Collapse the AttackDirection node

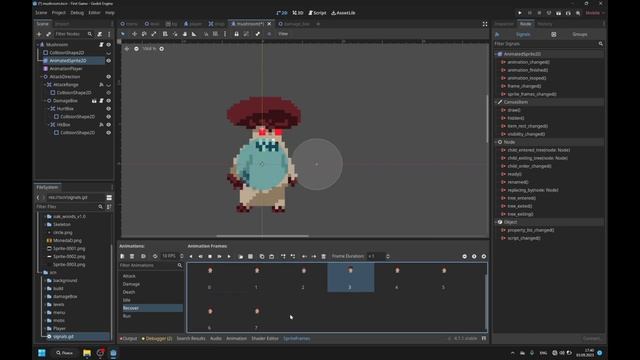(41, 76)
